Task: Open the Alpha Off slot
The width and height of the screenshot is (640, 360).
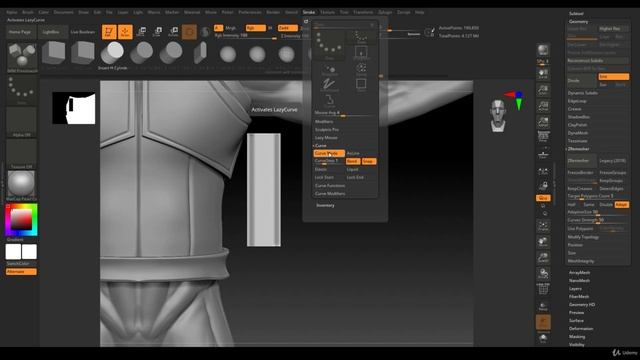Action: click(x=21, y=122)
